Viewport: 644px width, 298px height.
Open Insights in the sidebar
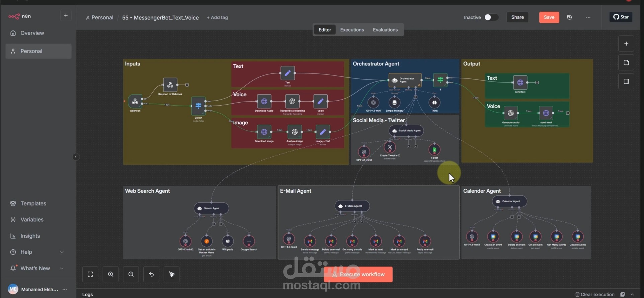pos(38,236)
